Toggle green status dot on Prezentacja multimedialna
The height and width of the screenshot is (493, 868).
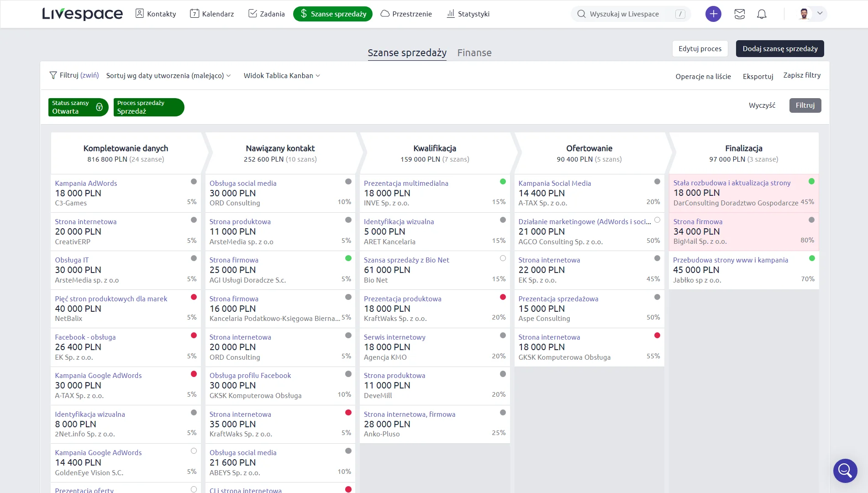(503, 182)
